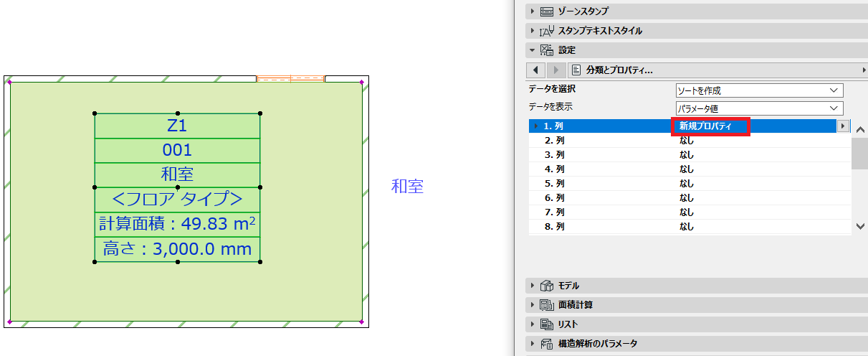
Task: Select the 2. 列 row
Action: [690, 141]
